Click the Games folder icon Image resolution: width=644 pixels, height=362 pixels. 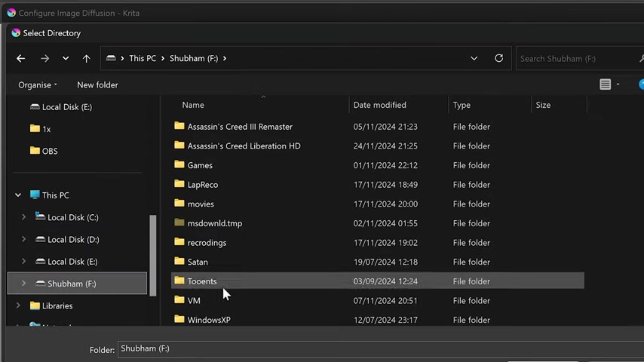pyautogui.click(x=179, y=164)
